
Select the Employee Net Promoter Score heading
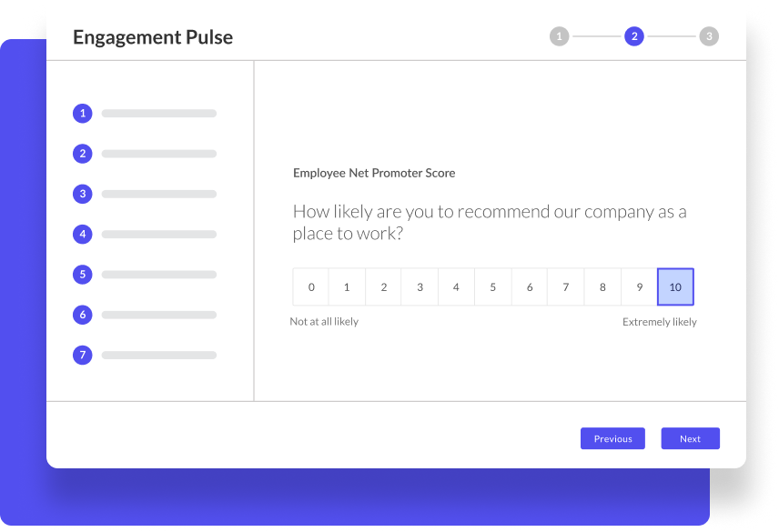click(373, 173)
